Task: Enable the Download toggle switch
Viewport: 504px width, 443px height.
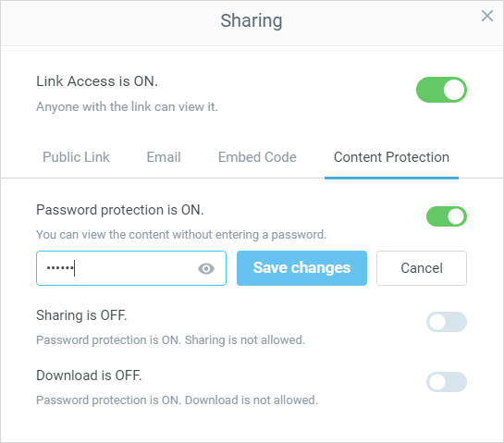Action: coord(447,382)
